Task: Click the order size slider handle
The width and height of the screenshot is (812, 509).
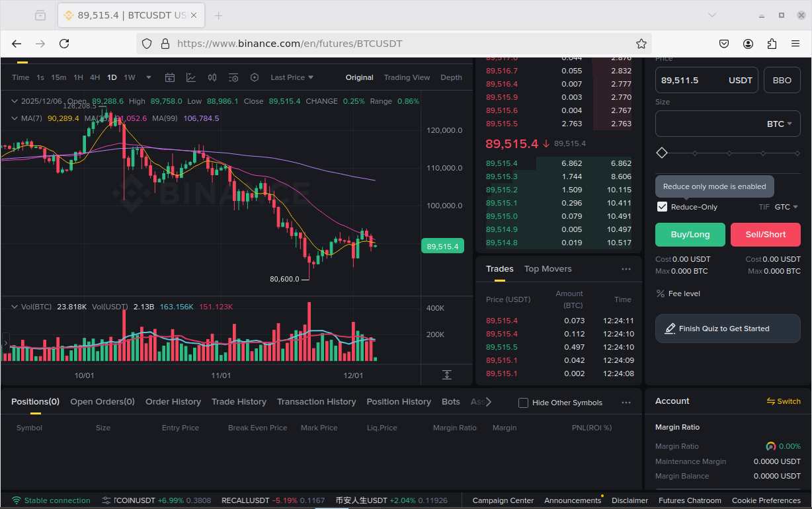Action: 662,153
